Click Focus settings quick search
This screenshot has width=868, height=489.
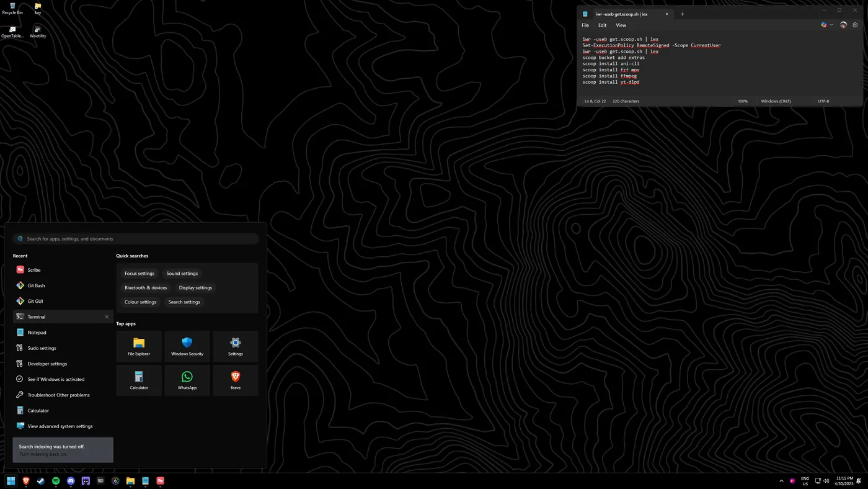pyautogui.click(x=139, y=274)
